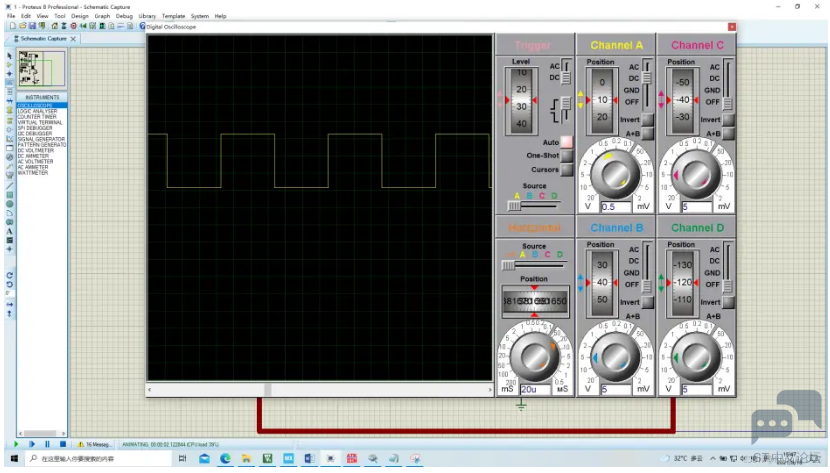Enable the One-Shot trigger button

click(x=566, y=156)
